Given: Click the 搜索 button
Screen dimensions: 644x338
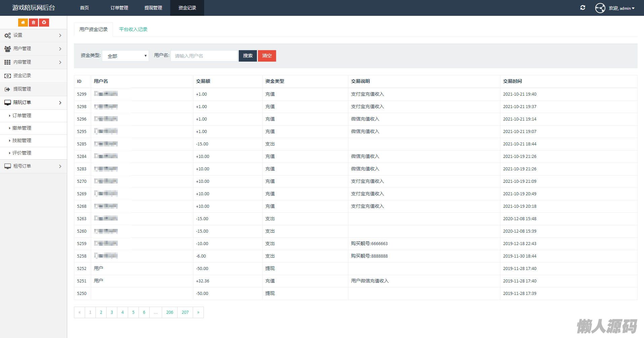Looking at the screenshot, I should [x=248, y=56].
